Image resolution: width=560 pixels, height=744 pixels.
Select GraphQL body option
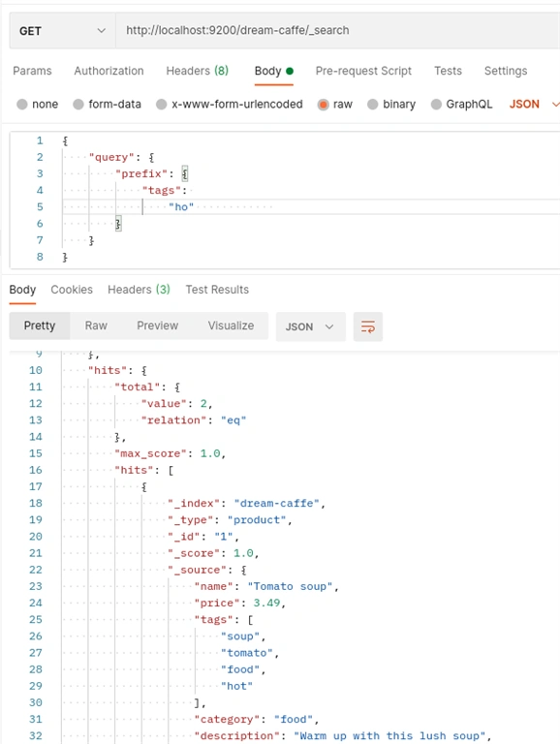point(436,105)
